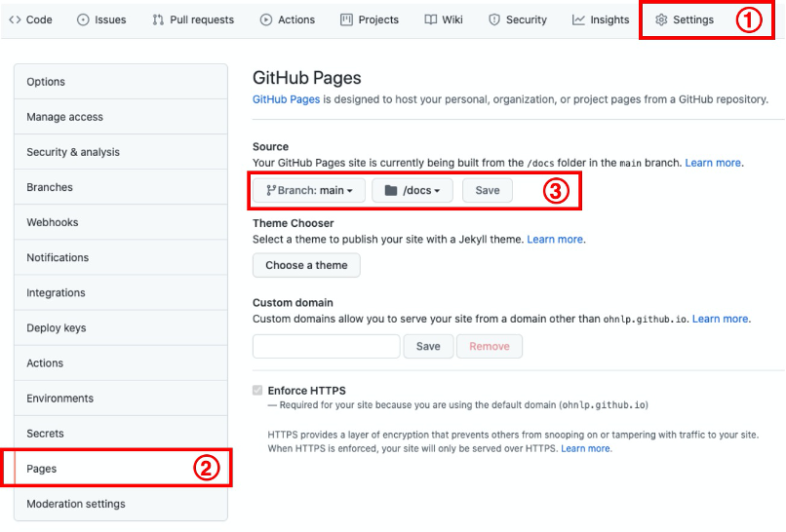Open the Projects tab

coord(370,19)
